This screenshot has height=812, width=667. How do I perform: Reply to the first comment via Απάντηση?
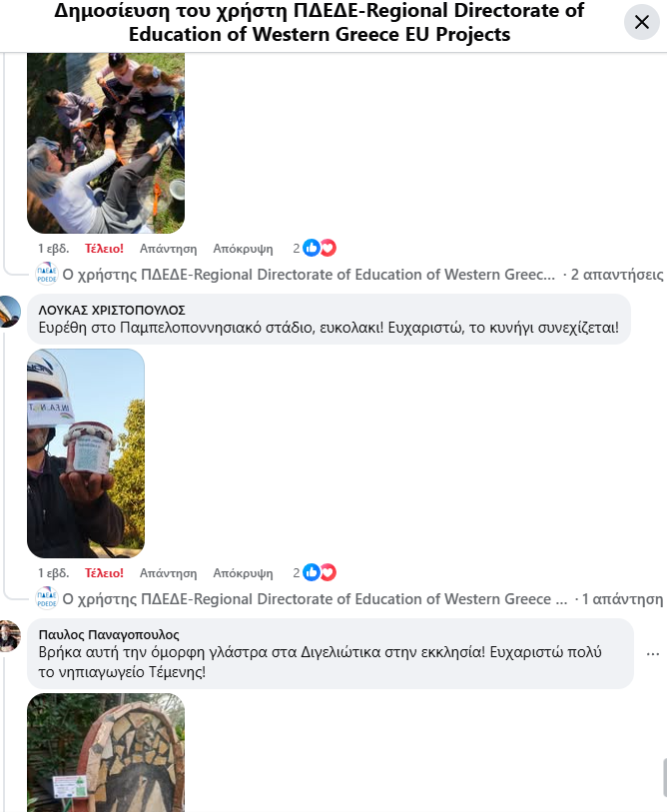(x=169, y=249)
